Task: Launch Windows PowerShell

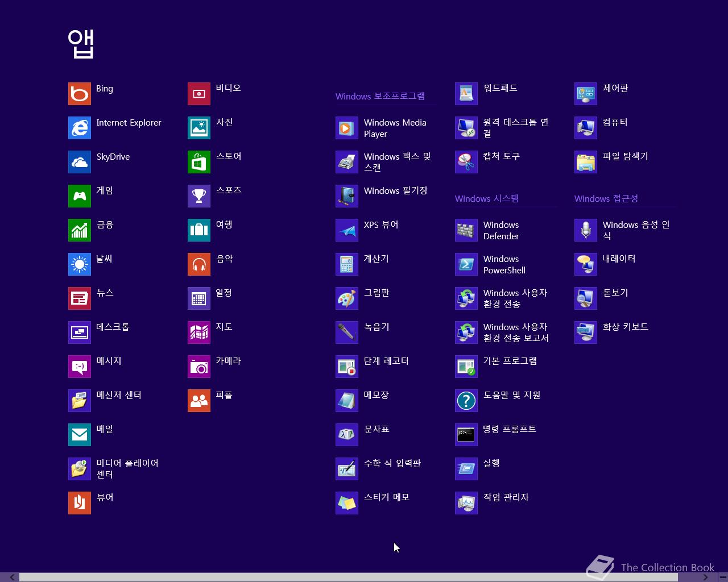Action: pyautogui.click(x=491, y=264)
